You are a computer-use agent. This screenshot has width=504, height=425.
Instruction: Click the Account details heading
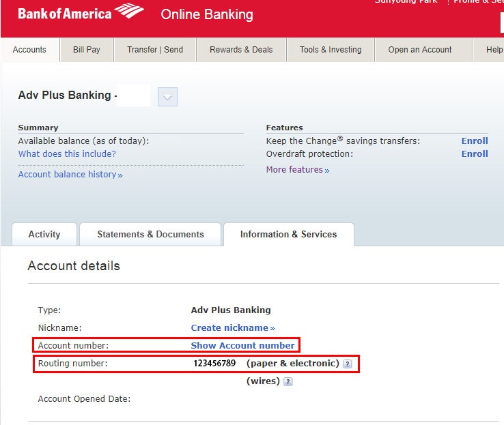pos(74,266)
